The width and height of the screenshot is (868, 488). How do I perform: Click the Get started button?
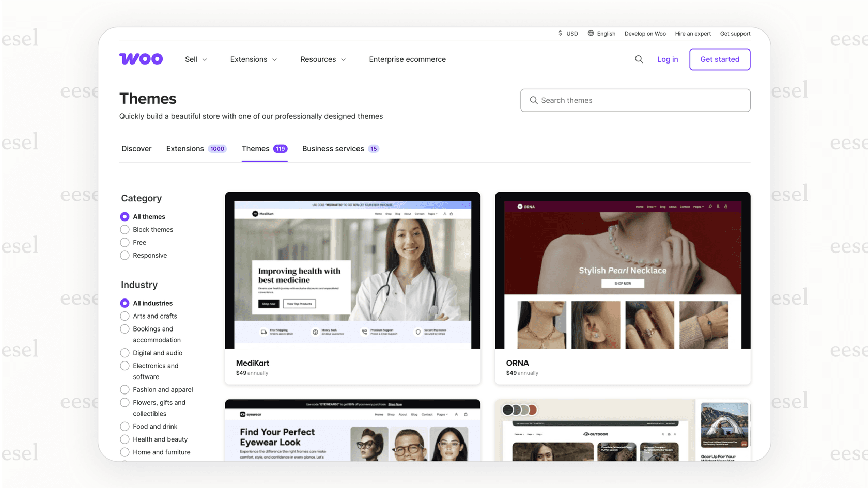tap(720, 59)
